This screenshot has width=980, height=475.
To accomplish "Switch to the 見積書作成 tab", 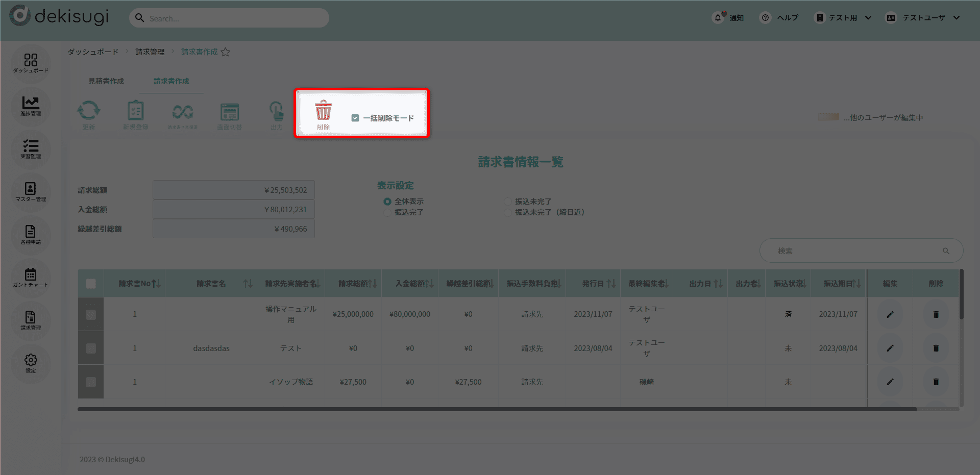I will coord(106,81).
